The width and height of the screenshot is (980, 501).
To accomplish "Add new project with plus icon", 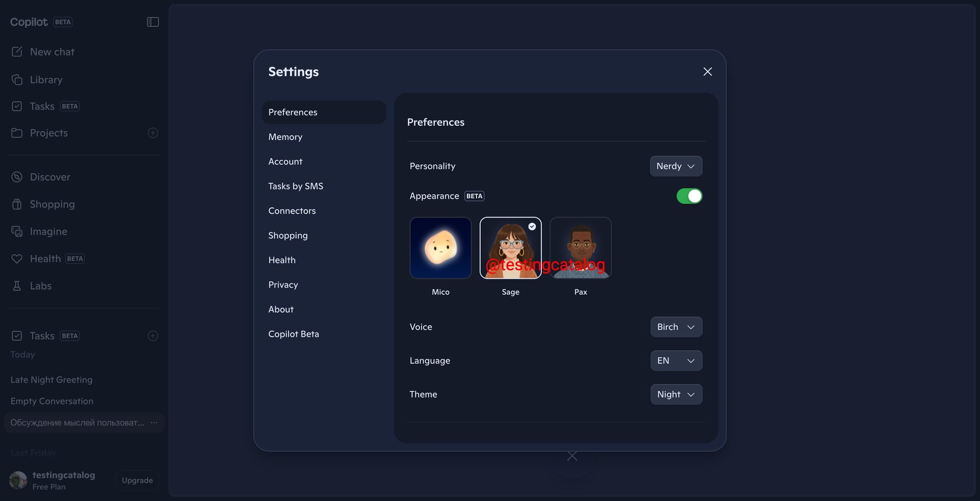I will (x=153, y=133).
